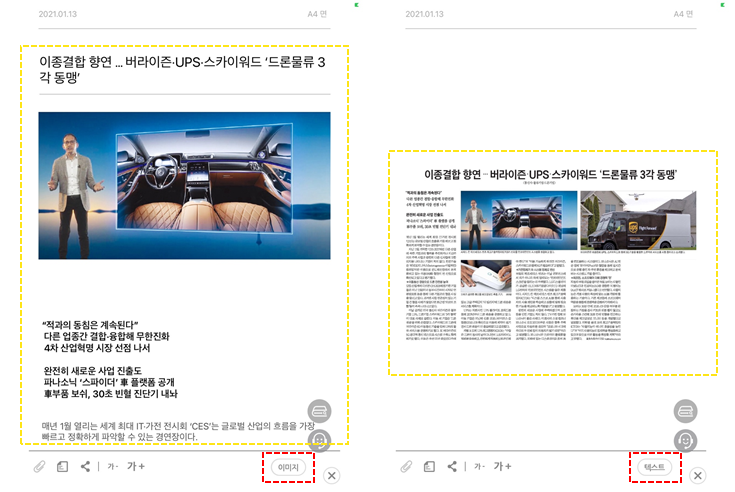Click the handheld device photo on the newspaper page
735x492 pixels.
click(486, 276)
